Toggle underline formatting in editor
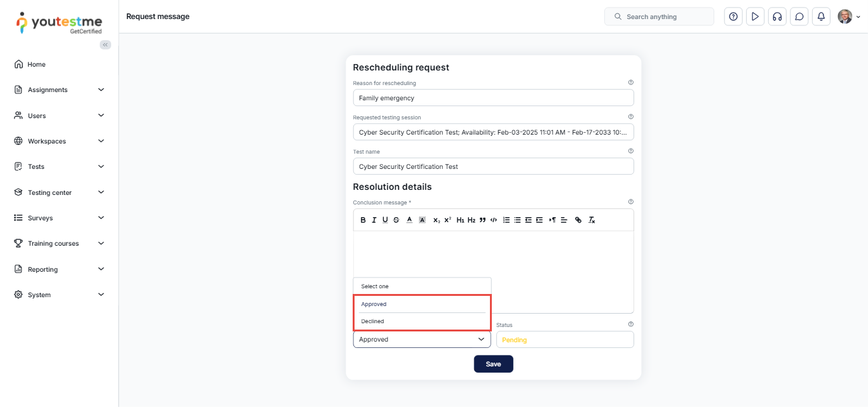 pos(385,220)
